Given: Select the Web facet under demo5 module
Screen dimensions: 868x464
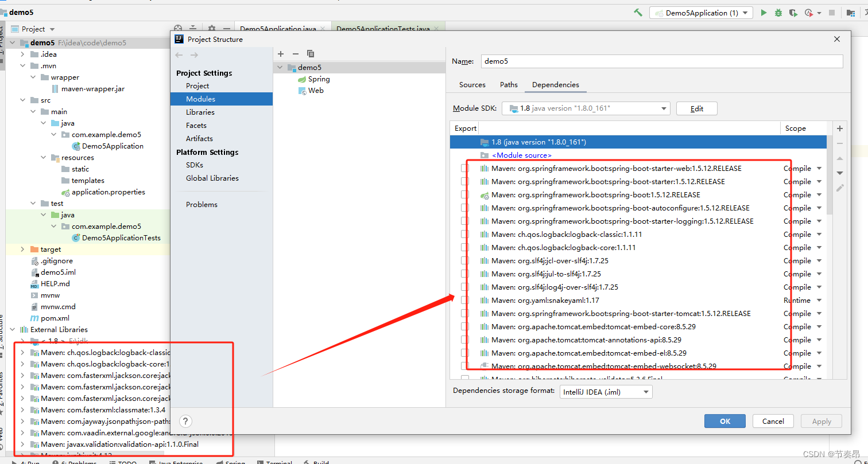Looking at the screenshot, I should tap(311, 91).
